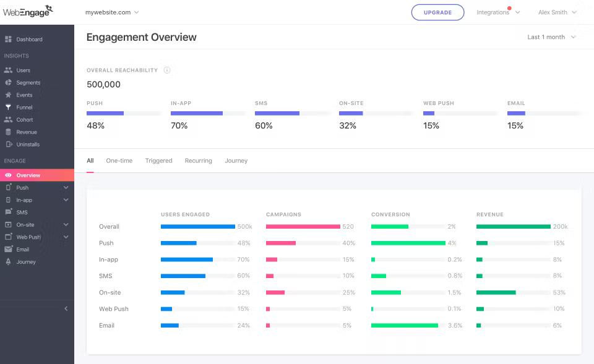Click the Events star icon
The width and height of the screenshot is (594, 364).
[x=8, y=95]
